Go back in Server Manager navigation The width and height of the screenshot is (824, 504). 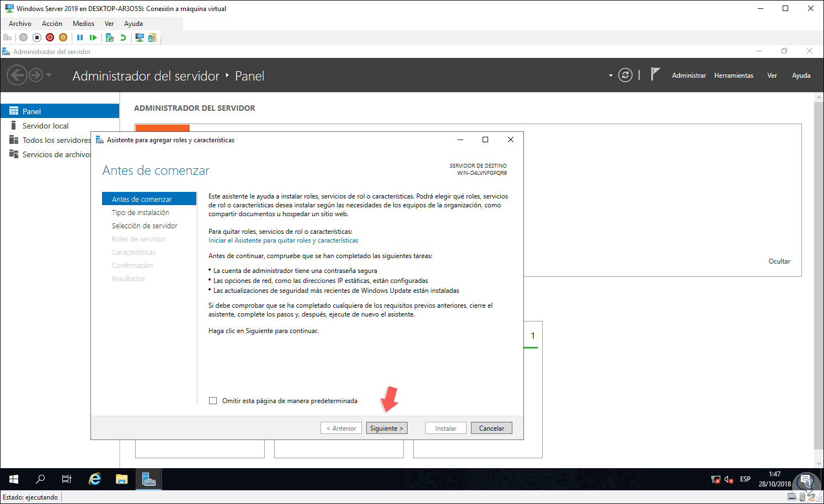click(x=17, y=75)
